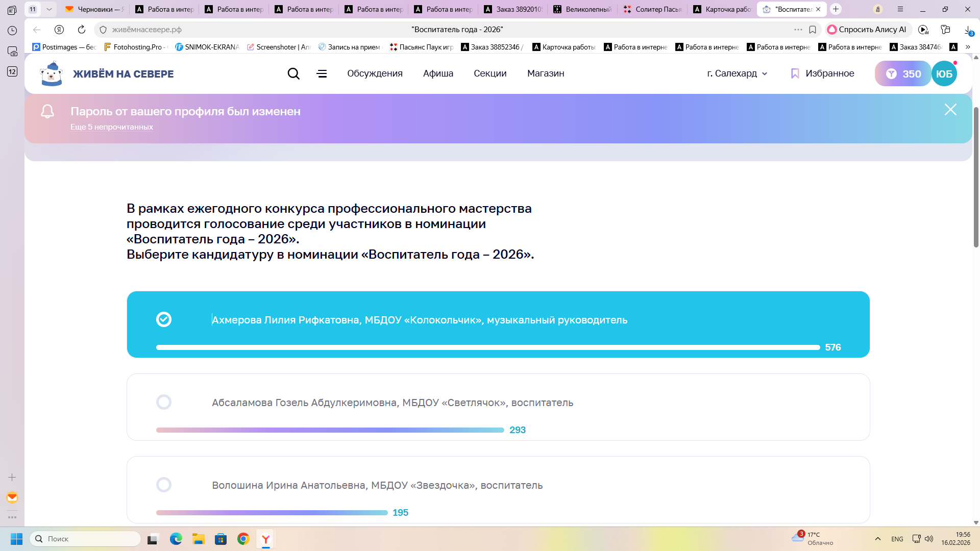This screenshot has height=551, width=980.
Task: Click the 293 votes progress bar
Action: coord(330,430)
